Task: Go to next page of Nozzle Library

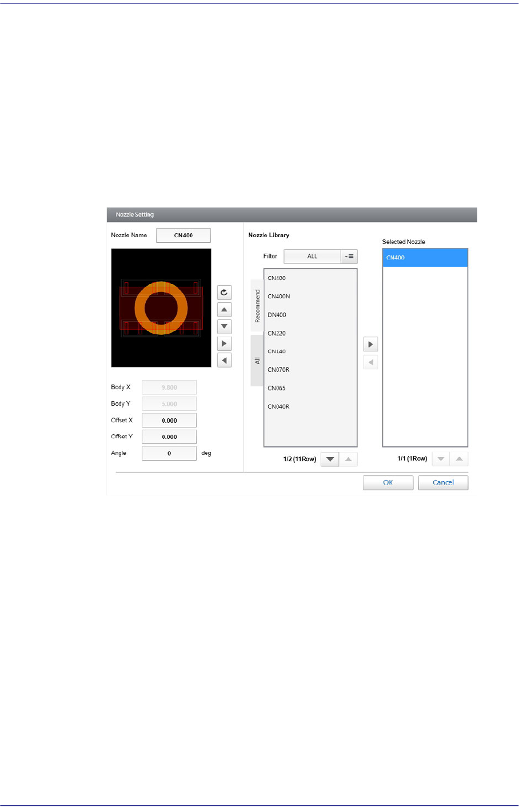Action: tap(330, 459)
